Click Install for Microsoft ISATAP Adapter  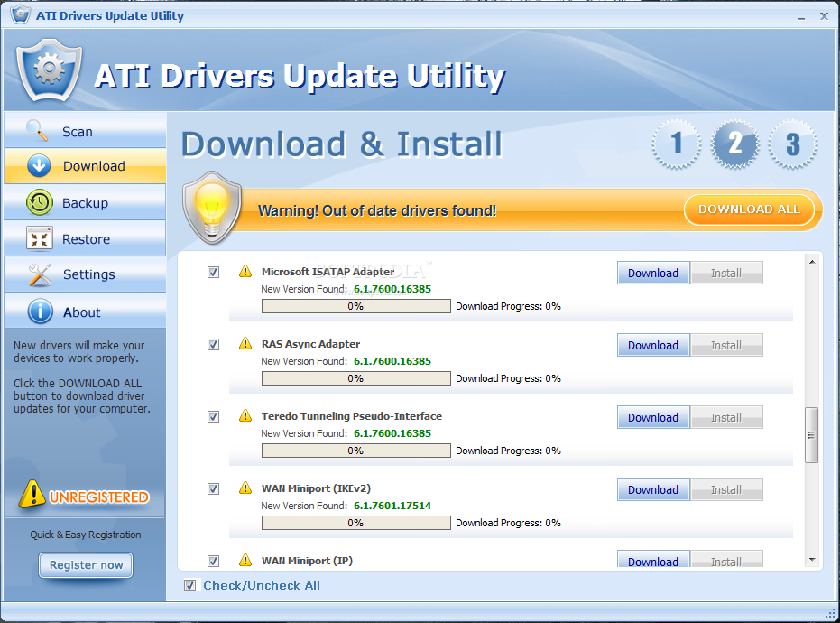point(726,273)
